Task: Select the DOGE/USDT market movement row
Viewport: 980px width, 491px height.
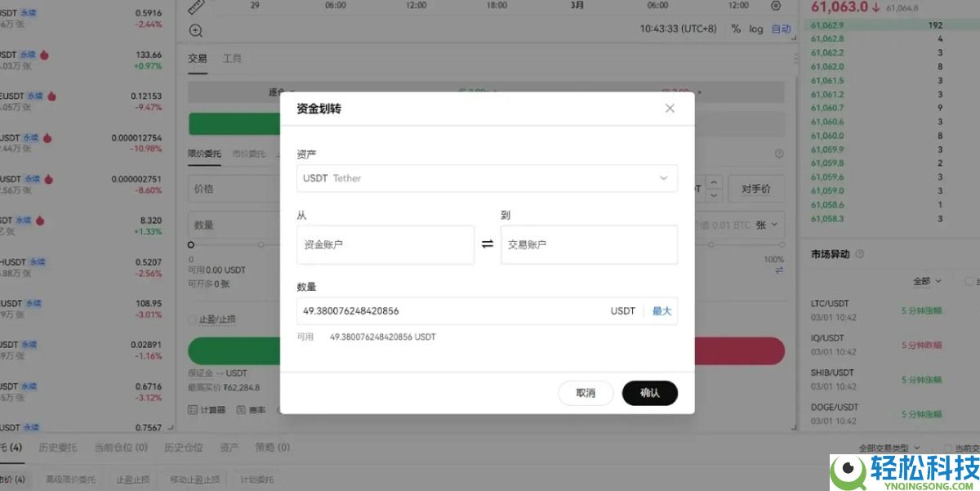Action: (890, 413)
